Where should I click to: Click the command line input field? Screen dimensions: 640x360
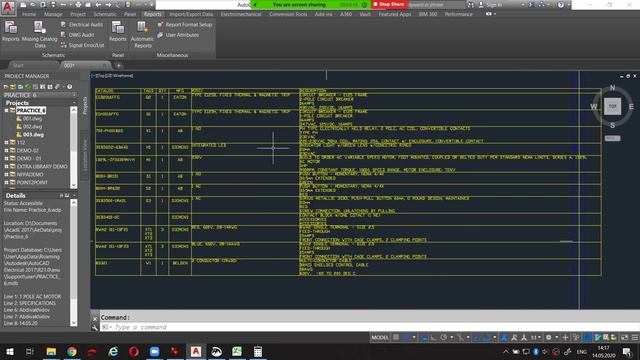click(369, 327)
